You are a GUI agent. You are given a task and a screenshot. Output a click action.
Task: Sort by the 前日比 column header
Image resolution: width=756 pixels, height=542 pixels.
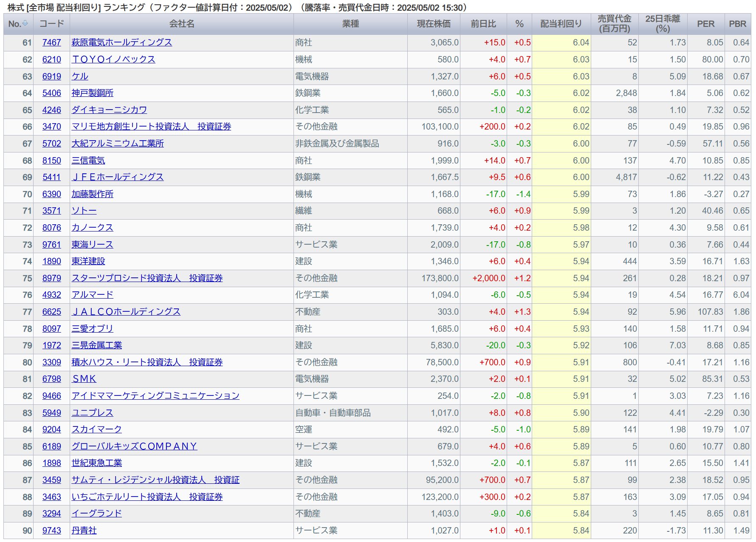[483, 24]
